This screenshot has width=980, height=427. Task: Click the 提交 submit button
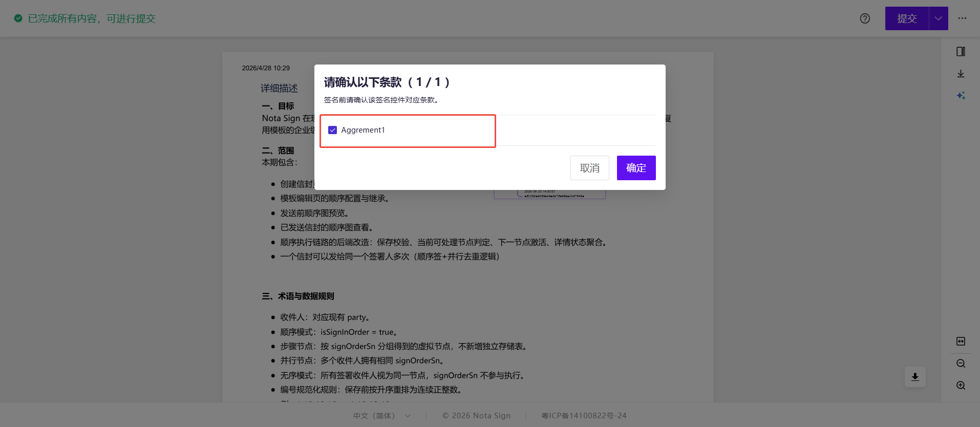(907, 18)
